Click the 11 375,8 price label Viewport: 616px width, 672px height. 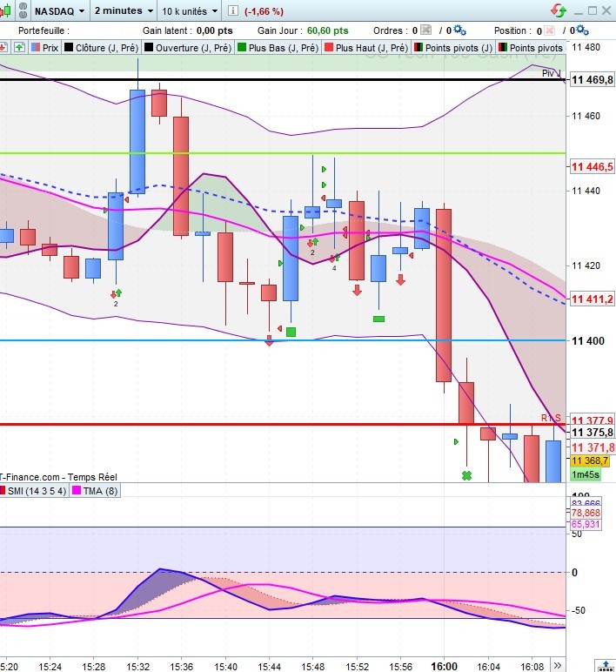tap(593, 432)
